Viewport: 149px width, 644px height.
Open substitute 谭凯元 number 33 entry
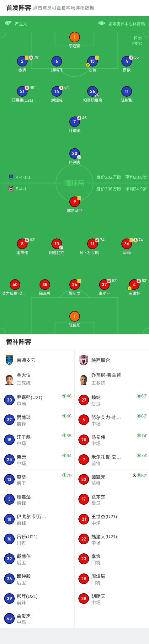coord(112,479)
